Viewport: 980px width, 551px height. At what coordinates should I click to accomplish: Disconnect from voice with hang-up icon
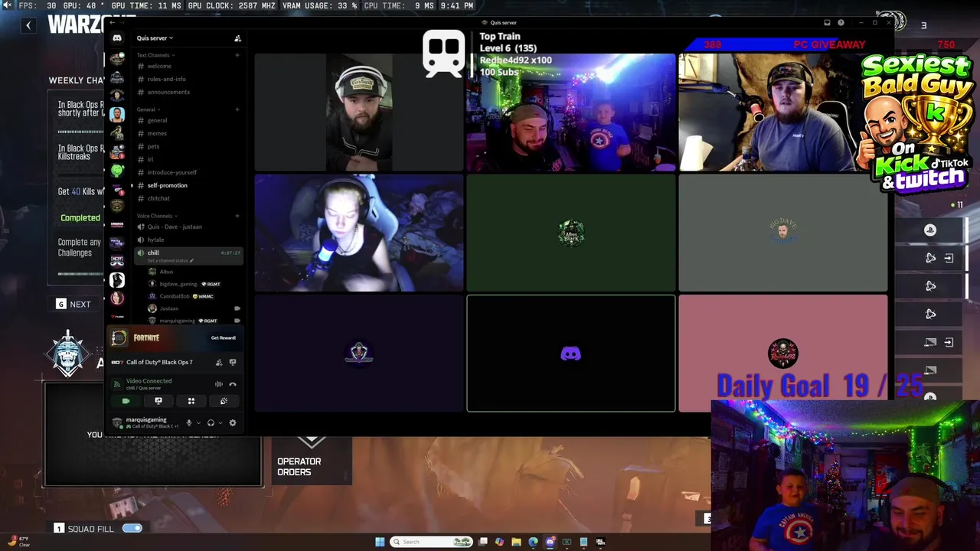233,384
